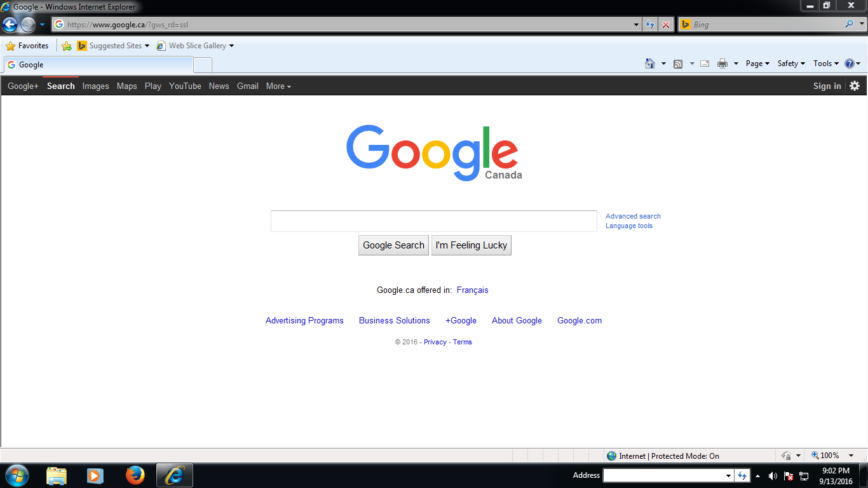The height and width of the screenshot is (488, 868).
Task: Mute via taskbar volume speaker icon
Action: coord(773,476)
